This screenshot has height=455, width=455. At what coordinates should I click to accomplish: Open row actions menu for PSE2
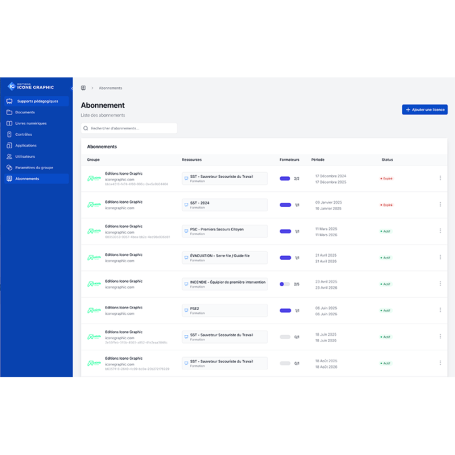coord(440,310)
